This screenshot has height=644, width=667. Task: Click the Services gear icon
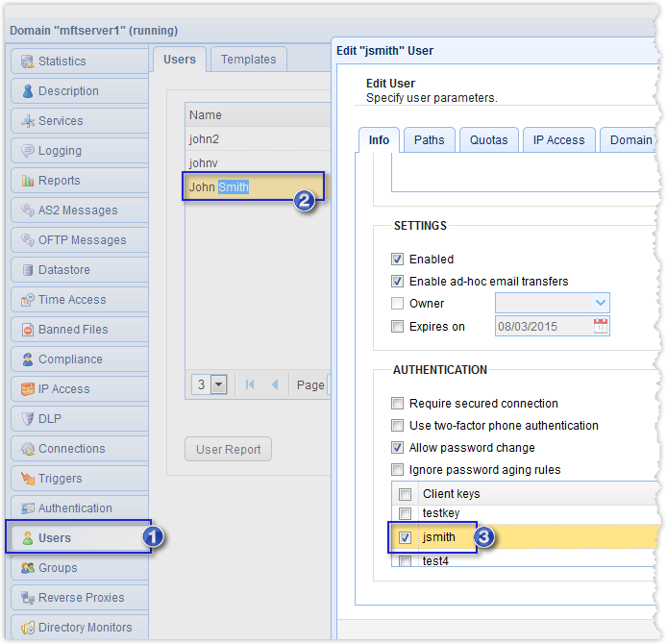[x=27, y=121]
